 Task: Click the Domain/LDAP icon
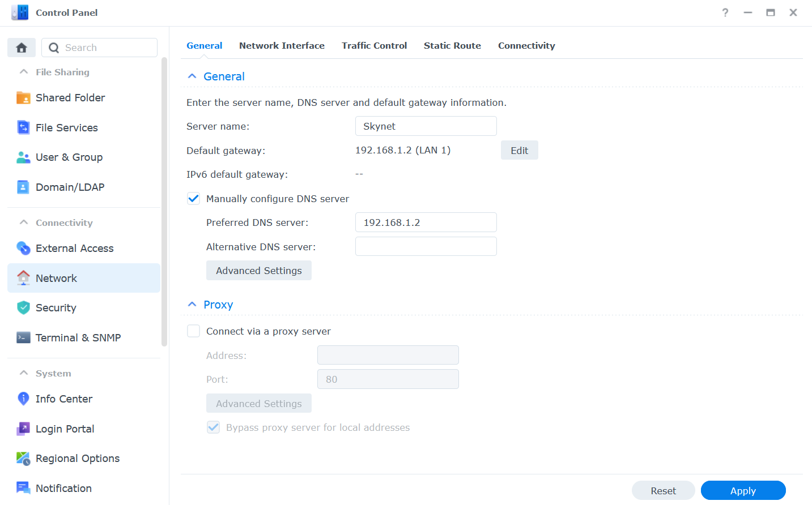pyautogui.click(x=23, y=187)
